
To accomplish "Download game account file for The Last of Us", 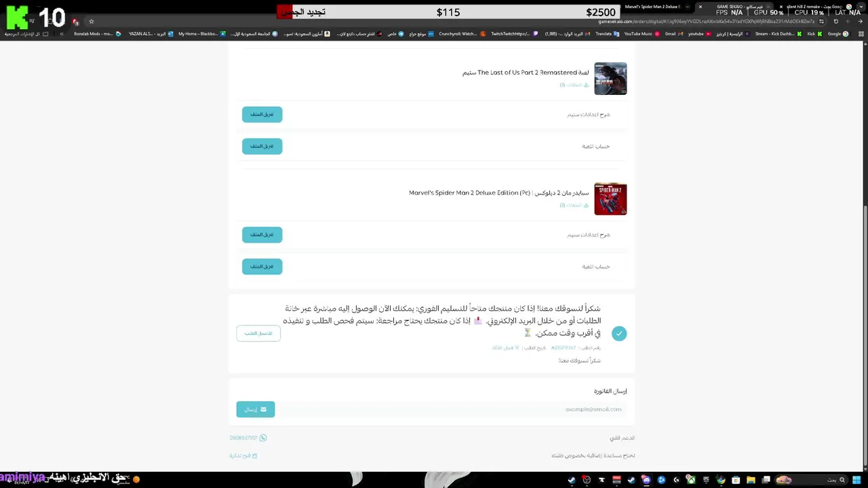I will tap(262, 146).
